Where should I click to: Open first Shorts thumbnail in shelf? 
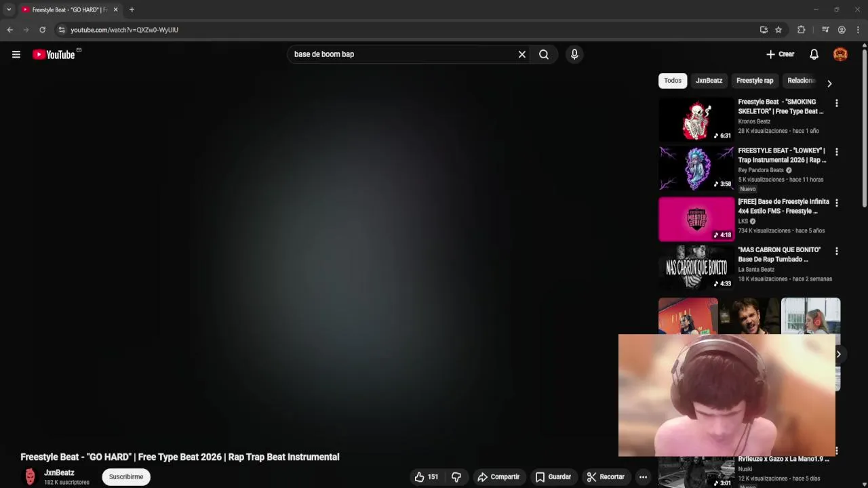pos(688,316)
